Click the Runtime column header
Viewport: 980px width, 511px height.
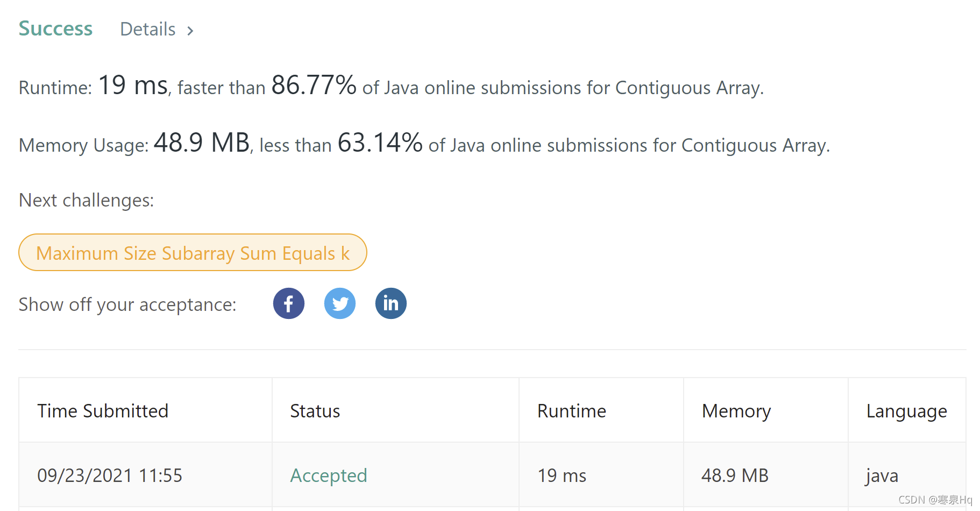(571, 410)
